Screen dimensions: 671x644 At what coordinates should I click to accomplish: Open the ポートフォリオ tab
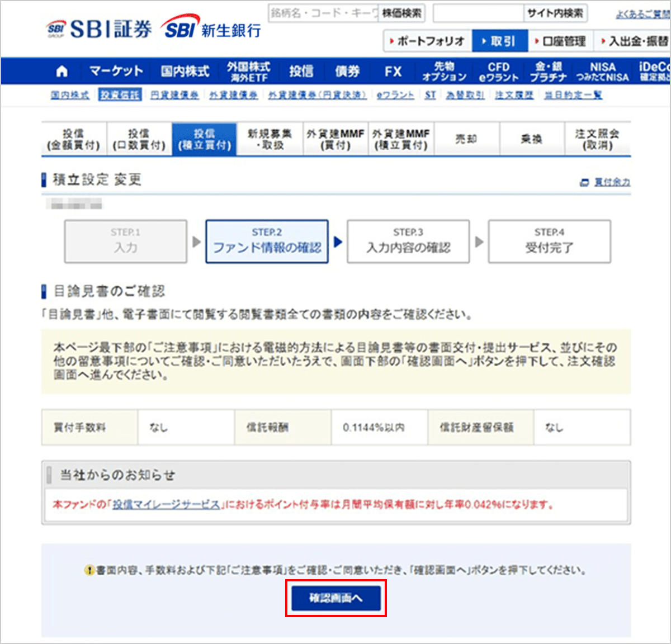[427, 41]
